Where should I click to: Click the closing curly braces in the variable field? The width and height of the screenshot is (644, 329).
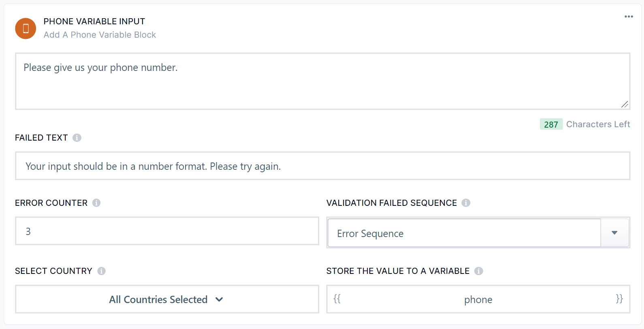pyautogui.click(x=619, y=299)
